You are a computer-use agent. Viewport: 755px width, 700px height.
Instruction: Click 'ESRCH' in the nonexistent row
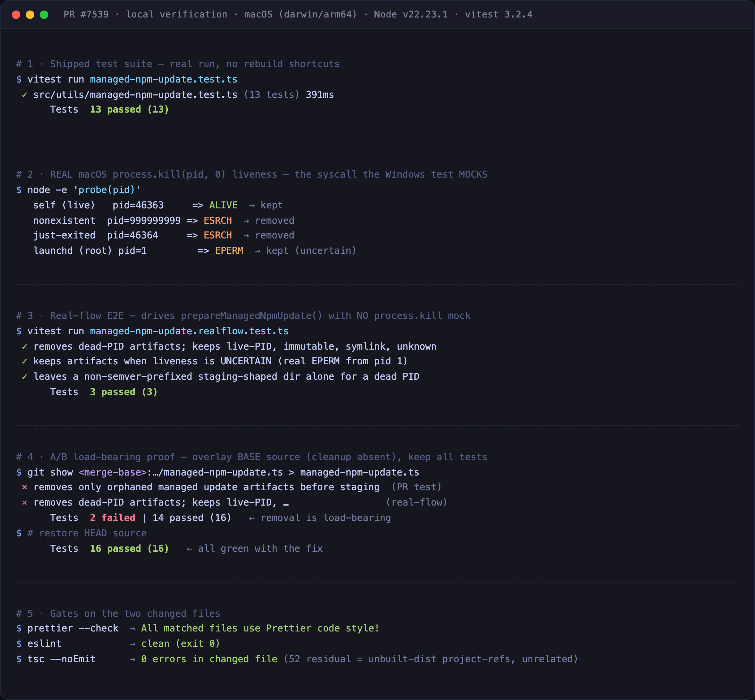[x=218, y=220]
